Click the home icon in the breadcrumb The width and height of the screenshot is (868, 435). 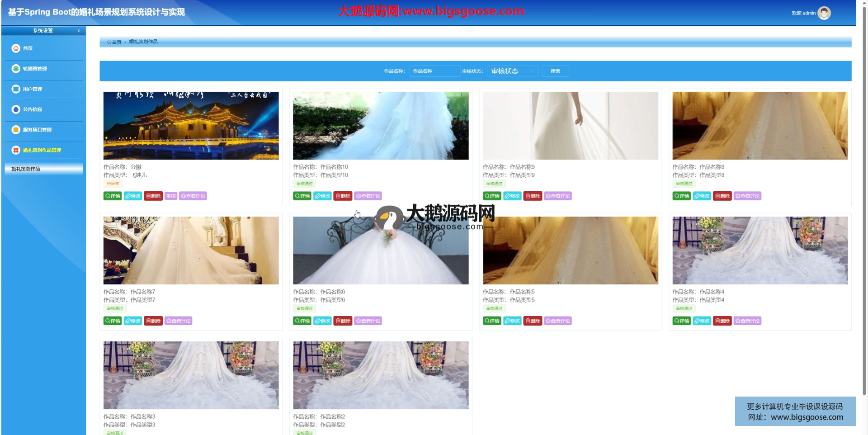[109, 42]
